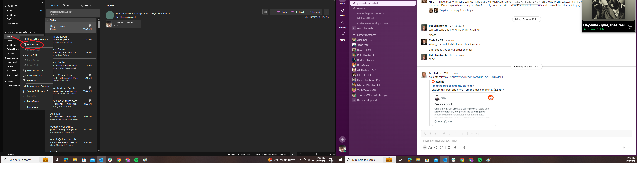
Task: Open Spotify from the left taskbar
Action: (136, 160)
